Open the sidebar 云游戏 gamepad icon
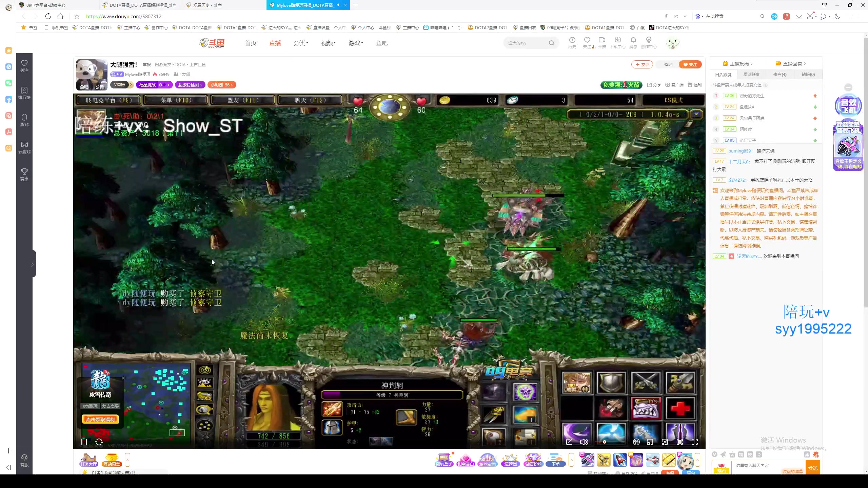This screenshot has width=868, height=488. point(24,147)
